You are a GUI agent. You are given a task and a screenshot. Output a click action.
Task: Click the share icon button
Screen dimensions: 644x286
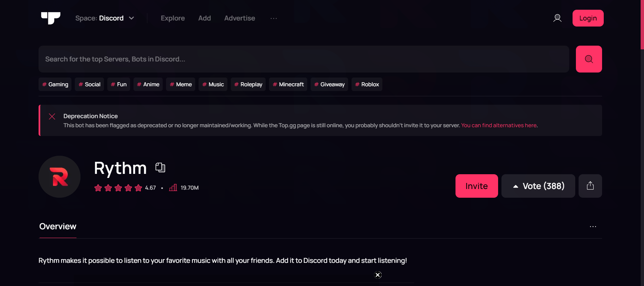pos(590,186)
